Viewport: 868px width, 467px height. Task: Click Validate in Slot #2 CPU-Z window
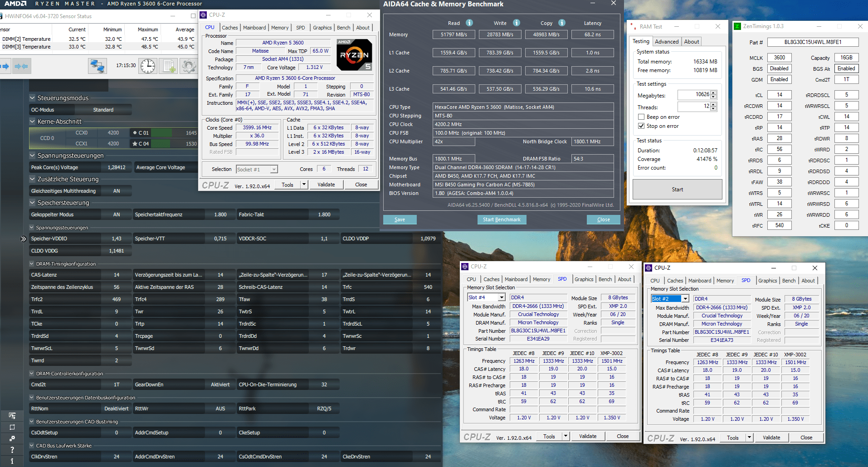pyautogui.click(x=771, y=438)
